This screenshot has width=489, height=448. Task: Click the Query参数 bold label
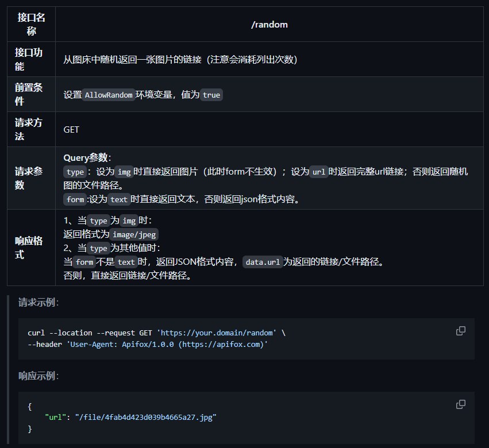[x=86, y=158]
